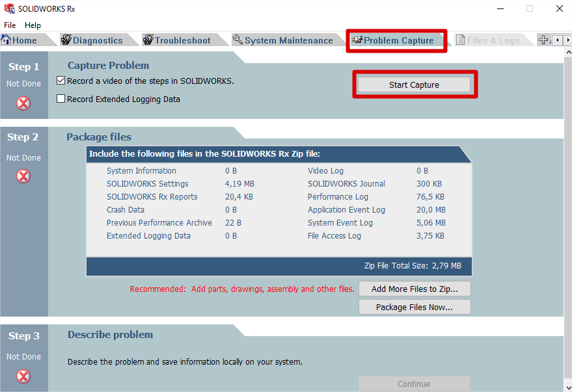This screenshot has height=392, width=572.
Task: Click the System Maintenance wrench icon
Action: pos(238,40)
